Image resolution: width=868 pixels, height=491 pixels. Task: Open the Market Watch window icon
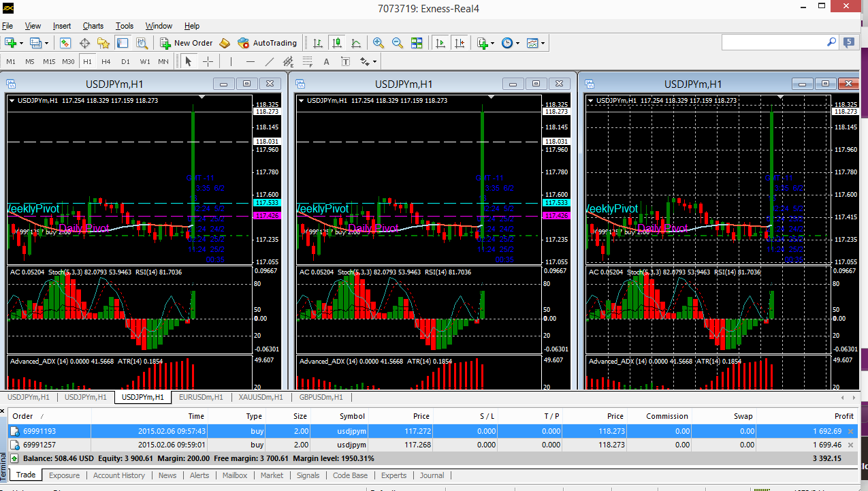[x=65, y=43]
